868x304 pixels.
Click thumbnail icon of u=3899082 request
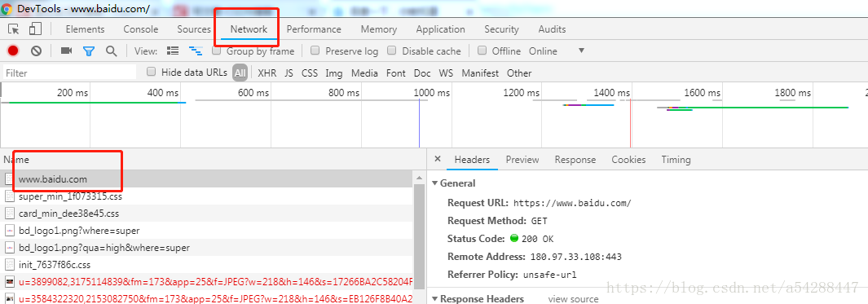pyautogui.click(x=9, y=282)
